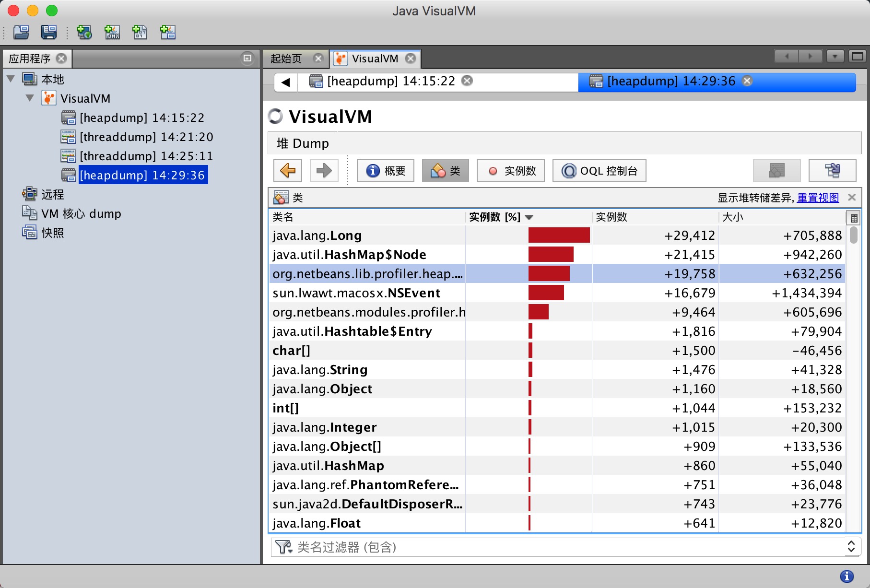
Task: Select the int[] class row
Action: 557,408
